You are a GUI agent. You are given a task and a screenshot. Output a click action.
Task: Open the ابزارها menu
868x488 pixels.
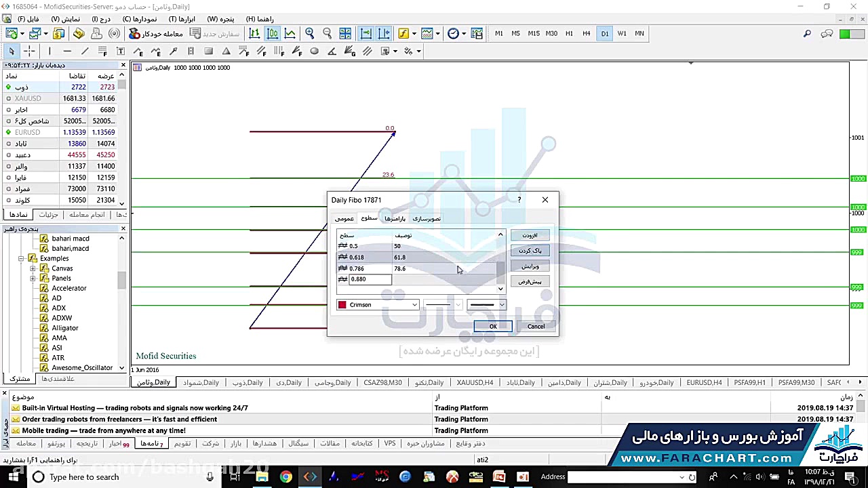coord(182,19)
